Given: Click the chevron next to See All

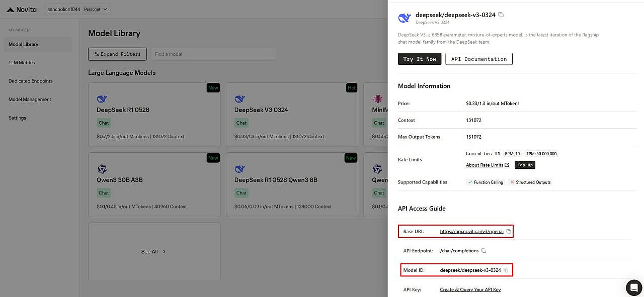Looking at the screenshot, I should pyautogui.click(x=164, y=252).
